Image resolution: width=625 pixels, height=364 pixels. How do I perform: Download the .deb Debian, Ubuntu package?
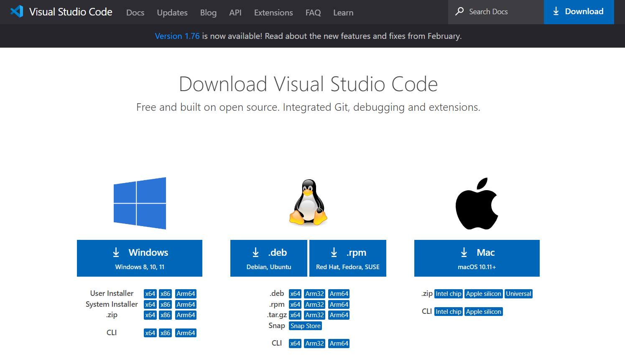[x=269, y=258]
